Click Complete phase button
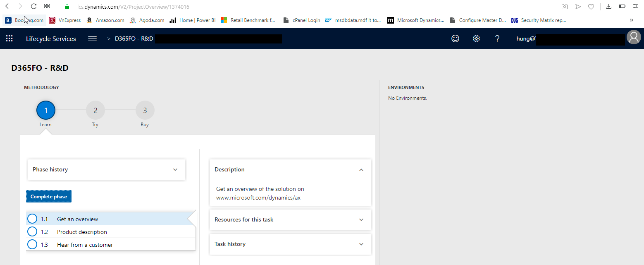The height and width of the screenshot is (265, 644). click(x=49, y=196)
